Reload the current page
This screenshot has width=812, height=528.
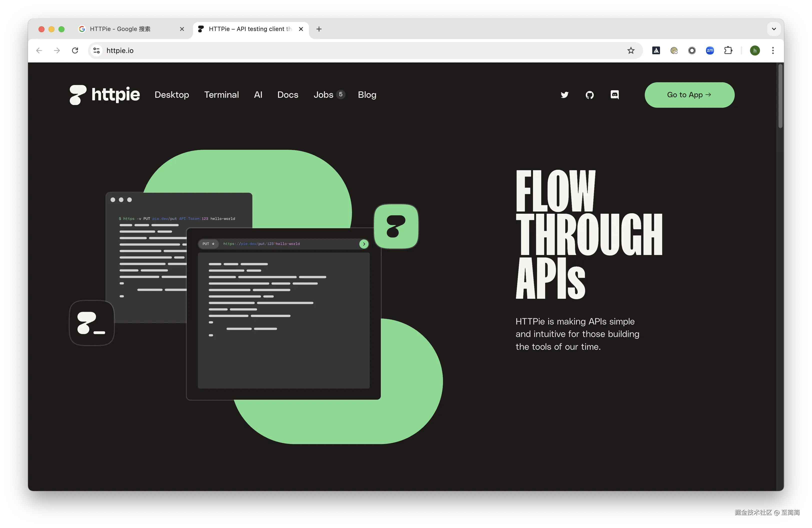point(75,50)
